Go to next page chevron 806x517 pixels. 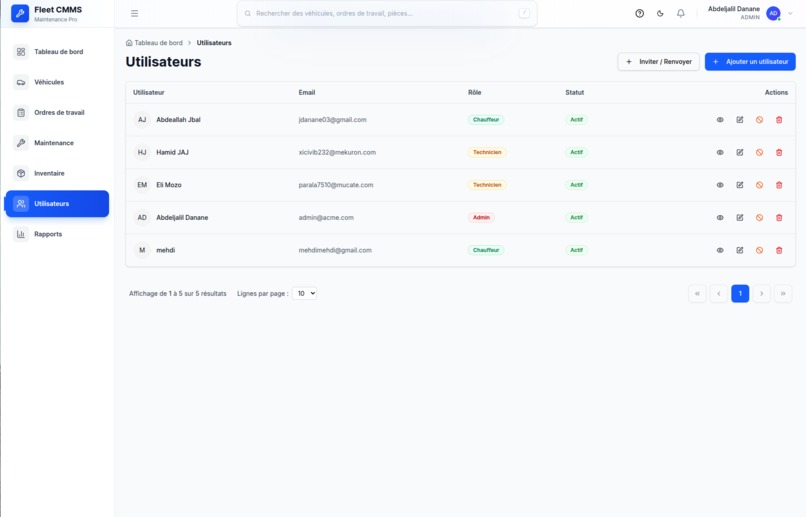coord(761,293)
